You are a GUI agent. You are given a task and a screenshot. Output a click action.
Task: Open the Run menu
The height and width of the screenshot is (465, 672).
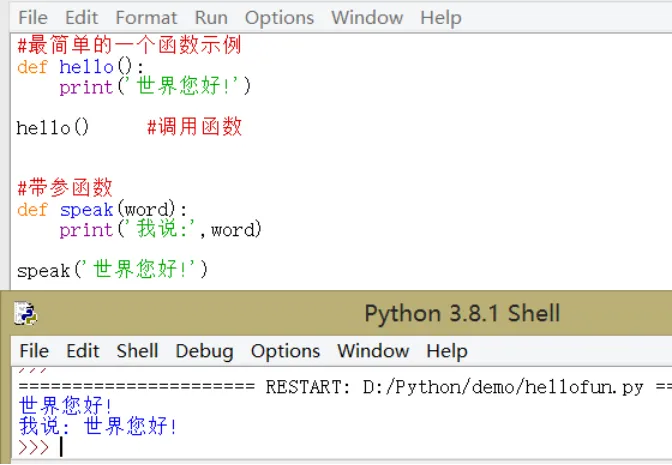tap(211, 18)
